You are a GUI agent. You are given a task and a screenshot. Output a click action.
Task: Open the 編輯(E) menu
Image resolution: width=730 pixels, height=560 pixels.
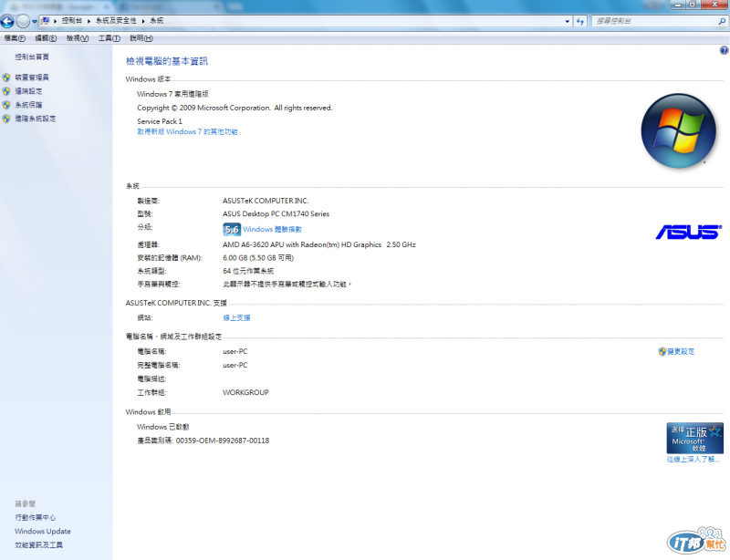click(47, 38)
